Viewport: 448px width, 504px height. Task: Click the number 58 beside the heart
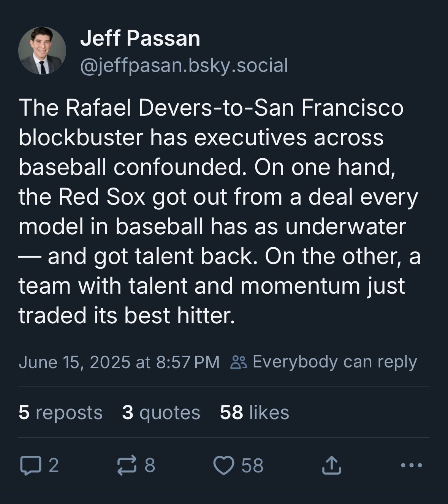(x=252, y=466)
